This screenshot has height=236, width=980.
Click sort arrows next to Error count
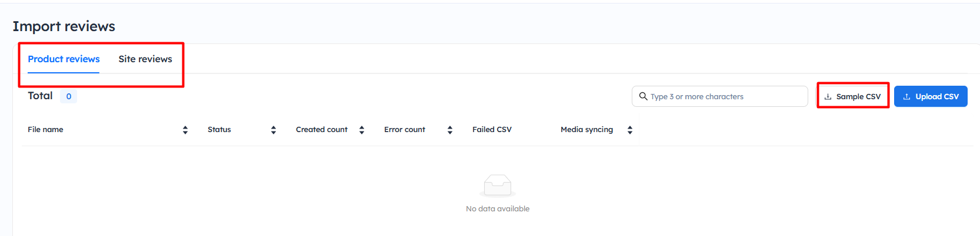pos(450,130)
